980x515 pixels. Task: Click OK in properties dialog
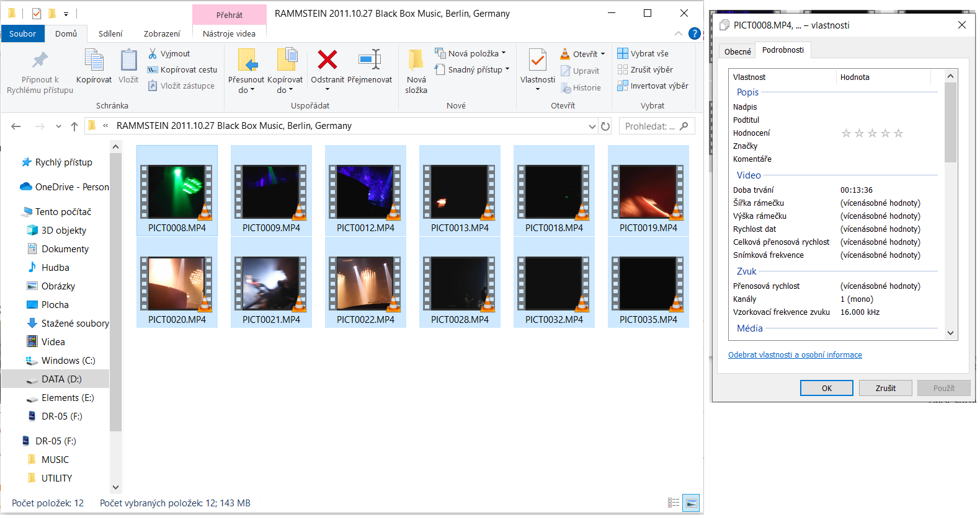[x=827, y=388]
